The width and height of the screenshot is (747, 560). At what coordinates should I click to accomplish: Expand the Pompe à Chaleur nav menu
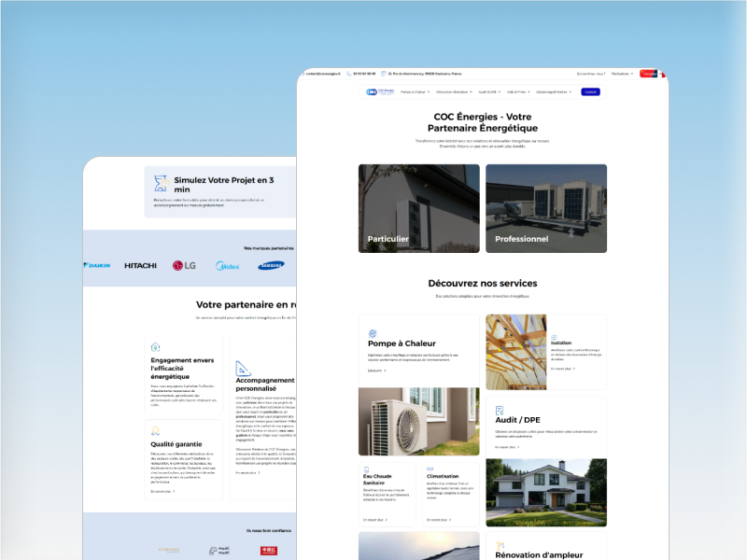[415, 91]
